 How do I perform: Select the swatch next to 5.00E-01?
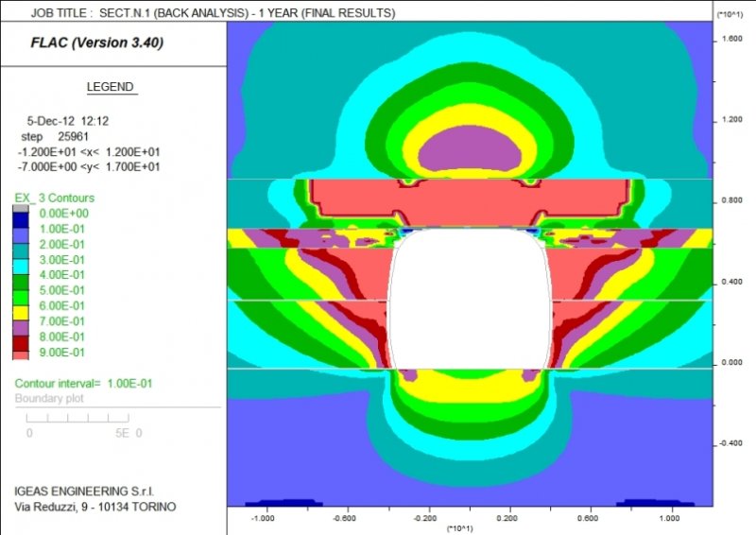pyautogui.click(x=20, y=290)
